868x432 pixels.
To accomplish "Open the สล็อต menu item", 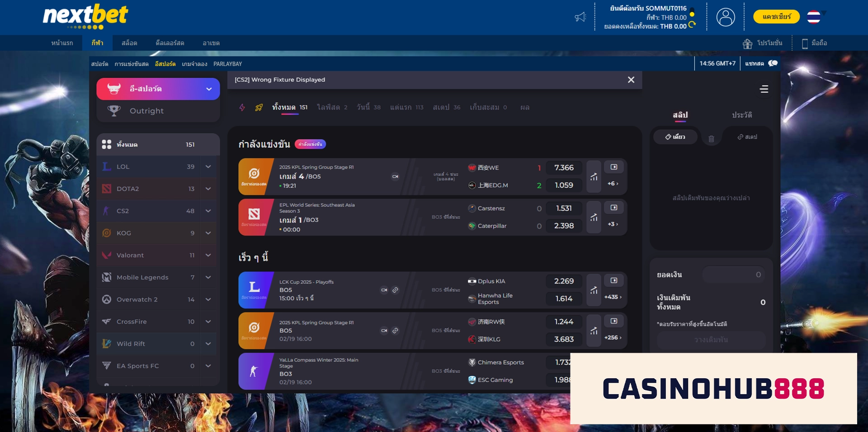I will (129, 43).
